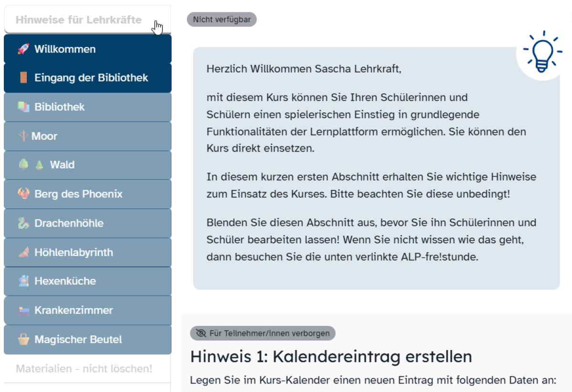Open Materialien - nicht löschen! section
Screen dimensions: 572x392
point(84,369)
